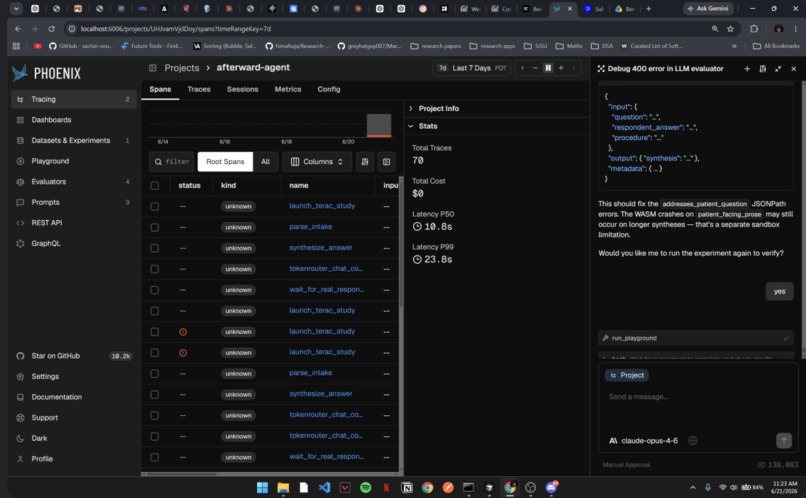Start new chat with plus icon
Viewport: 806px width, 498px height.
pos(747,68)
